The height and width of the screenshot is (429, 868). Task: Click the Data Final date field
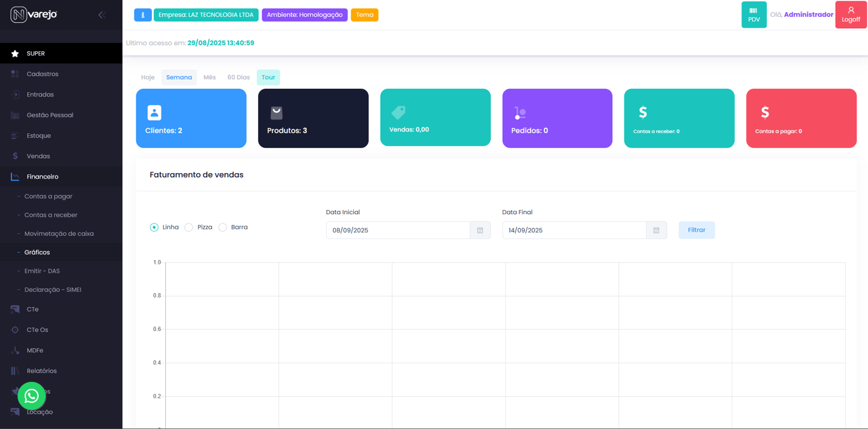click(574, 230)
